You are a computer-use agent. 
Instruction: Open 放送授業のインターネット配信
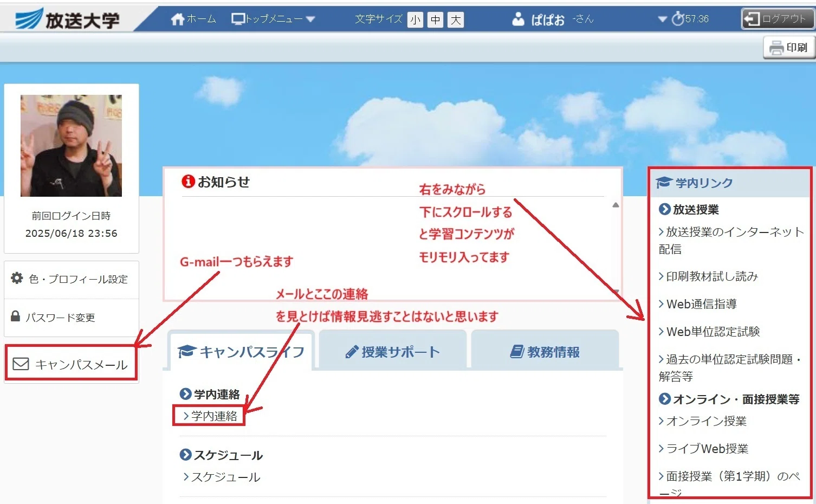coord(731,241)
